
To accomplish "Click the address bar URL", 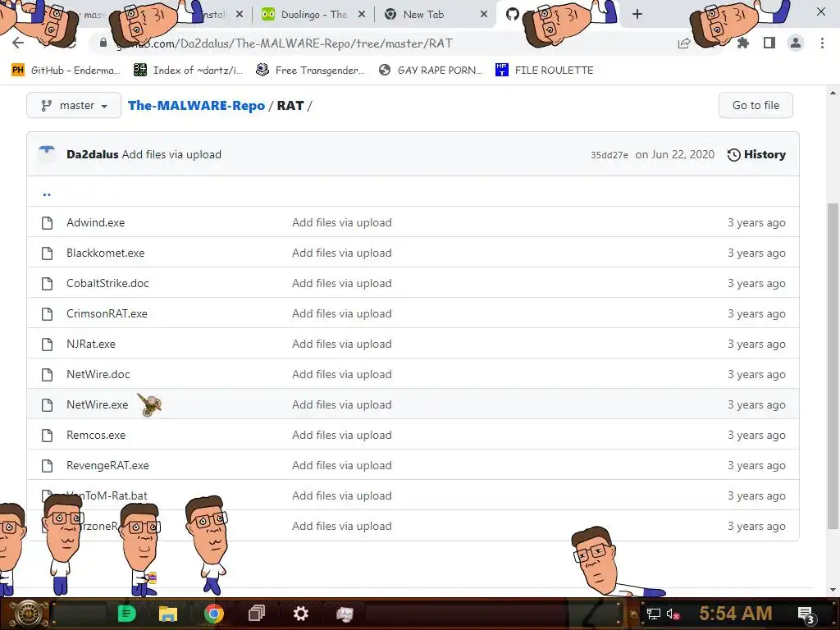I will pyautogui.click(x=284, y=43).
